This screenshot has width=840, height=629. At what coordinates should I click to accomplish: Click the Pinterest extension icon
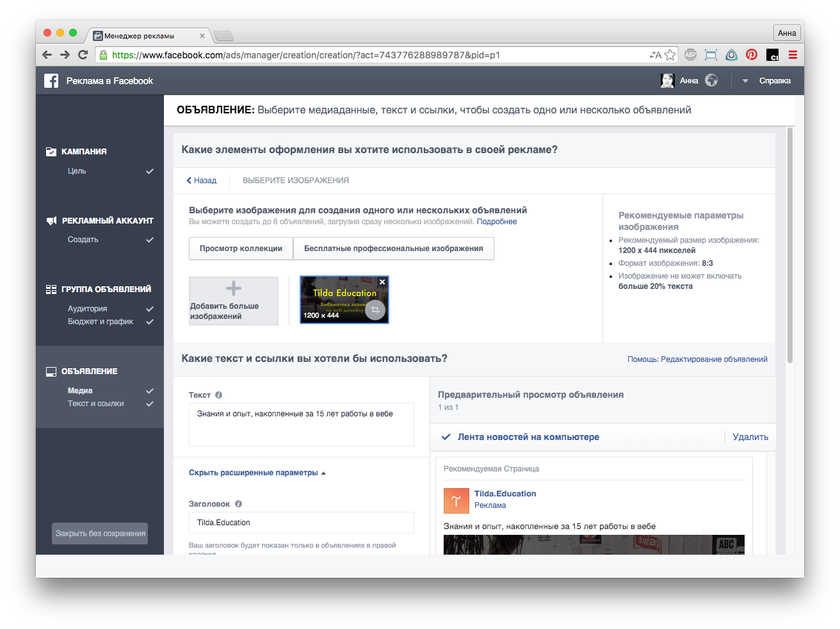pyautogui.click(x=752, y=55)
